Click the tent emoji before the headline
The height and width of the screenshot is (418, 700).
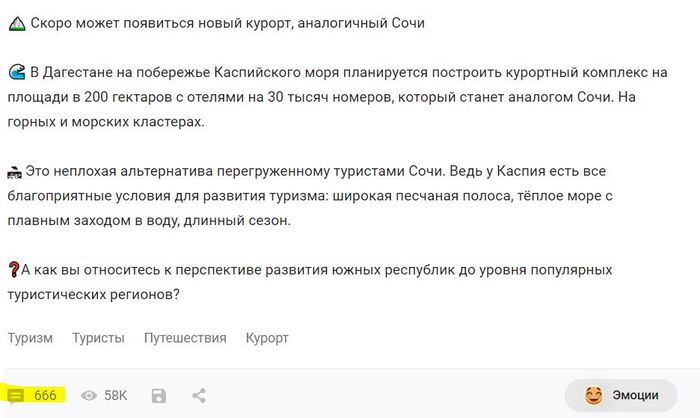point(16,23)
